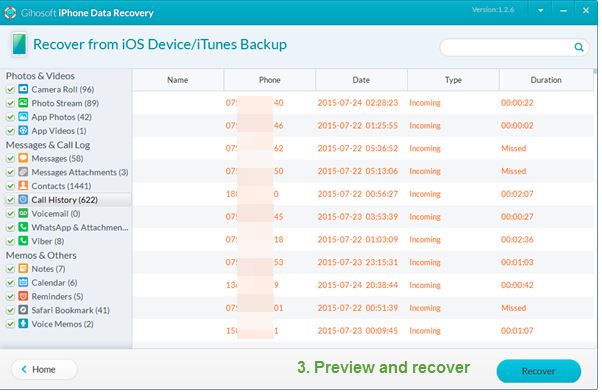Select WhatsApp & Attachments category
602x392 pixels.
coord(80,227)
